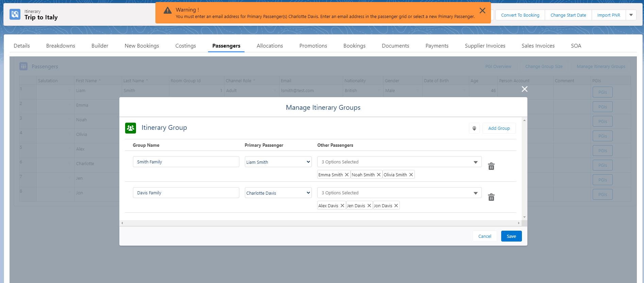Image resolution: width=644 pixels, height=283 pixels.
Task: Open Primary Passenger dropdown showing Liam Smith
Action: (278, 162)
